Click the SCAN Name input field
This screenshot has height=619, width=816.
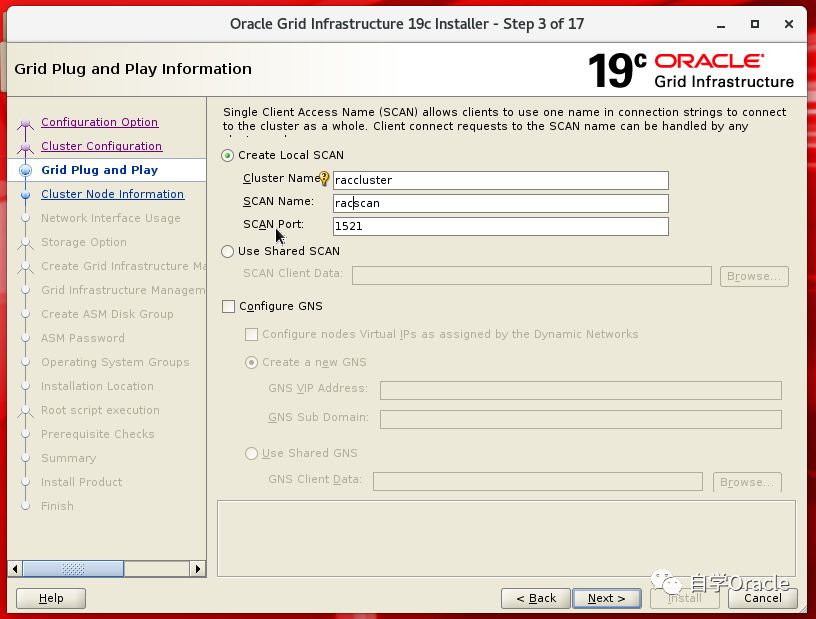pyautogui.click(x=501, y=203)
